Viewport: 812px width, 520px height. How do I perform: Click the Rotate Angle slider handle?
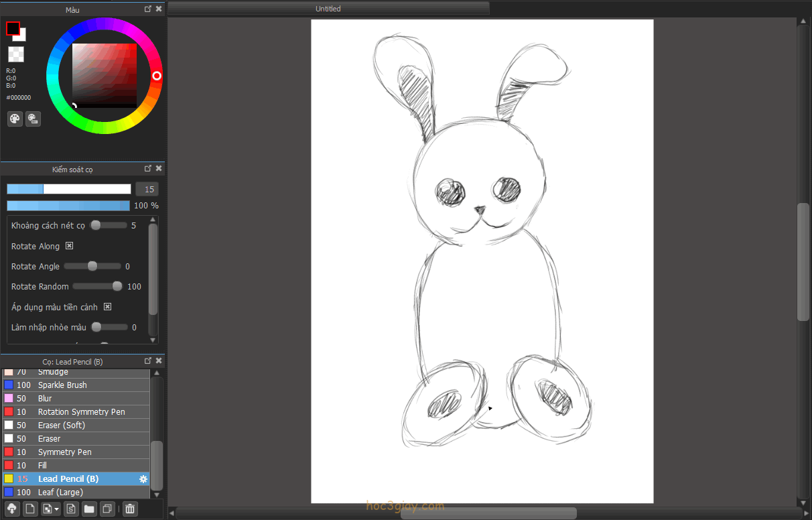pyautogui.click(x=92, y=266)
